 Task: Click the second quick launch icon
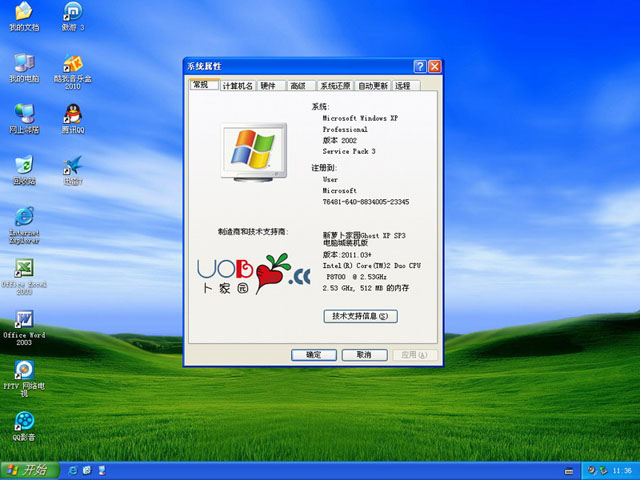point(87,471)
